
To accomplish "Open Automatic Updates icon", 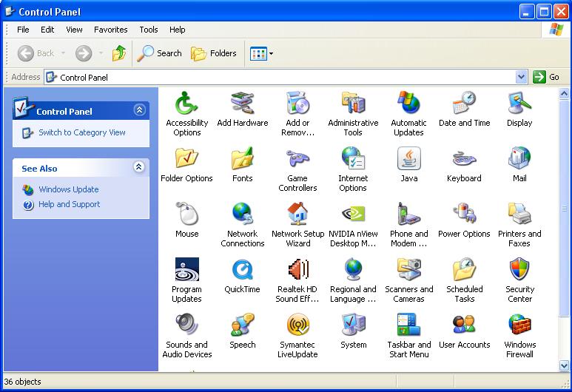I will click(x=408, y=103).
